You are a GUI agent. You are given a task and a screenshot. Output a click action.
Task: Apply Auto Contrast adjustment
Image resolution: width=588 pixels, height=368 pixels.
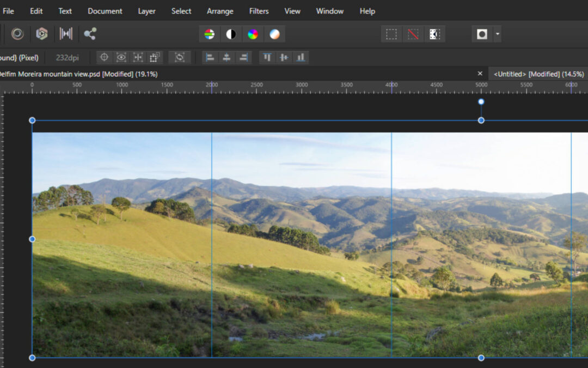tap(231, 34)
